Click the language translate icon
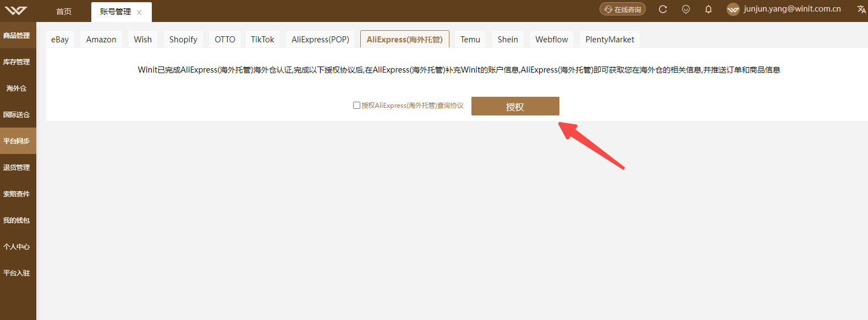Viewport: 868px width, 320px height. click(x=861, y=9)
